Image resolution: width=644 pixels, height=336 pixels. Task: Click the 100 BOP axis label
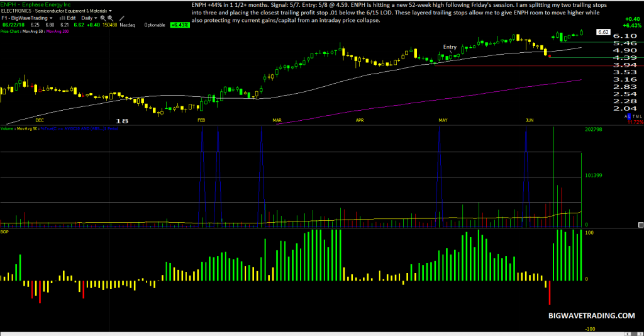(589, 233)
